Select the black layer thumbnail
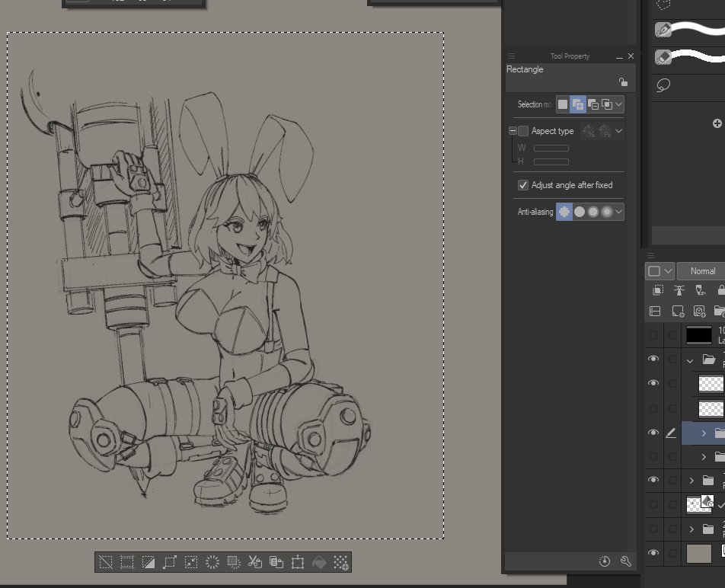 698,334
